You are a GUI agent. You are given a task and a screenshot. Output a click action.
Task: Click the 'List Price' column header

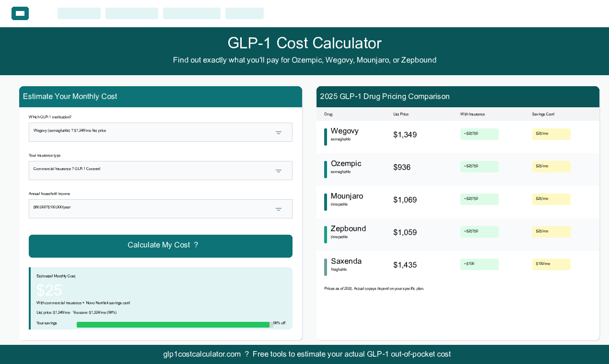401,114
